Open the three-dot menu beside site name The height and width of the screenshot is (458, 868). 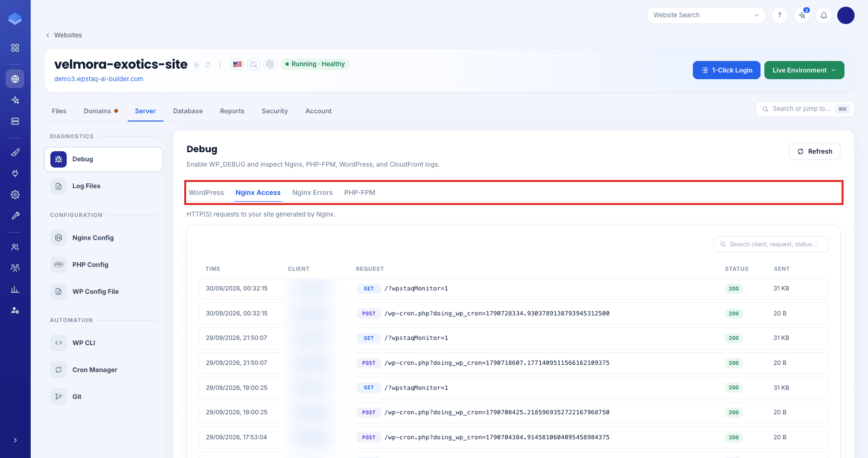point(220,65)
